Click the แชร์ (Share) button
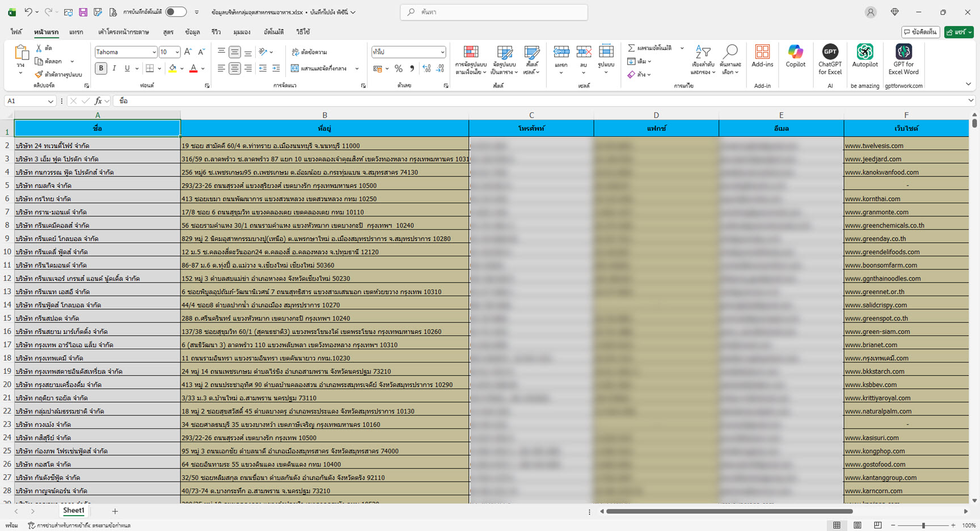 958,32
